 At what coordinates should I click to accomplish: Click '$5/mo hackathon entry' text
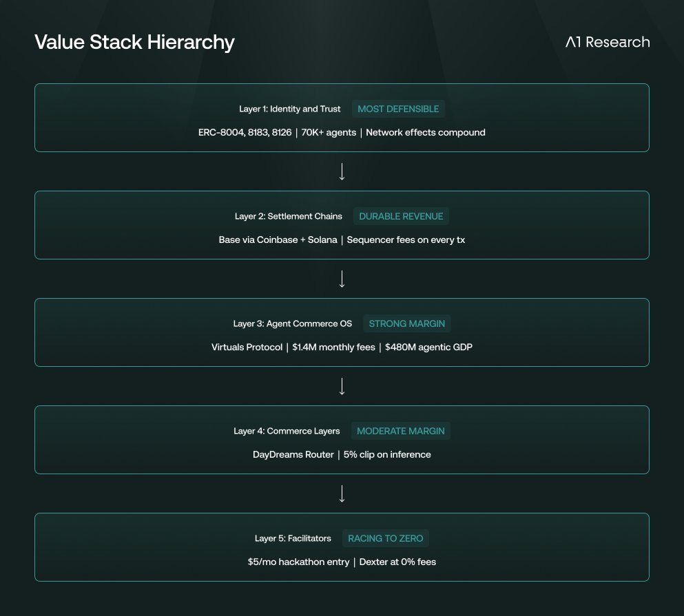click(x=298, y=562)
